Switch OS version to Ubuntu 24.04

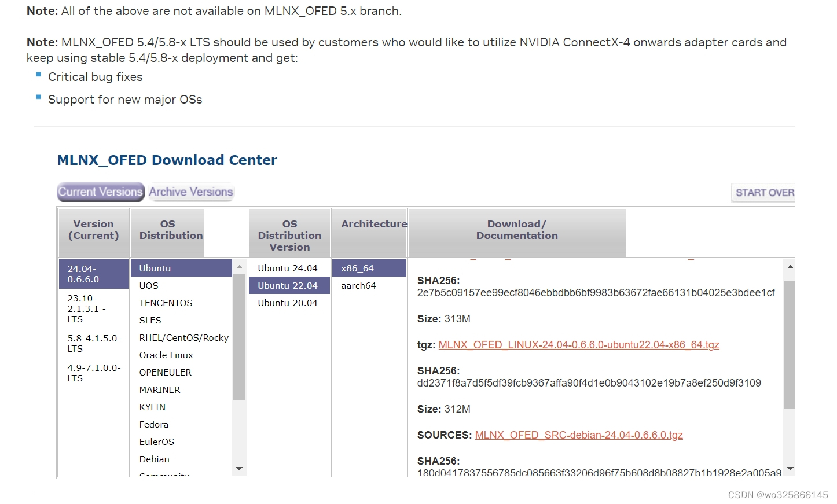click(x=288, y=268)
